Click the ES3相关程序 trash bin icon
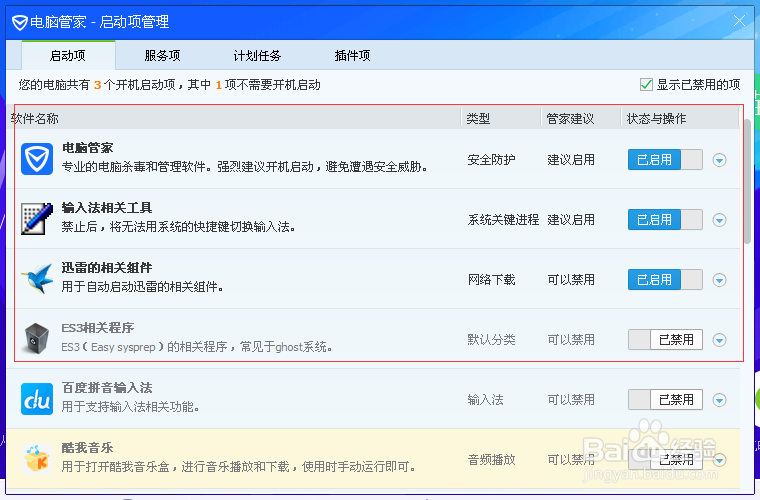This screenshot has width=760, height=500. tap(37, 339)
